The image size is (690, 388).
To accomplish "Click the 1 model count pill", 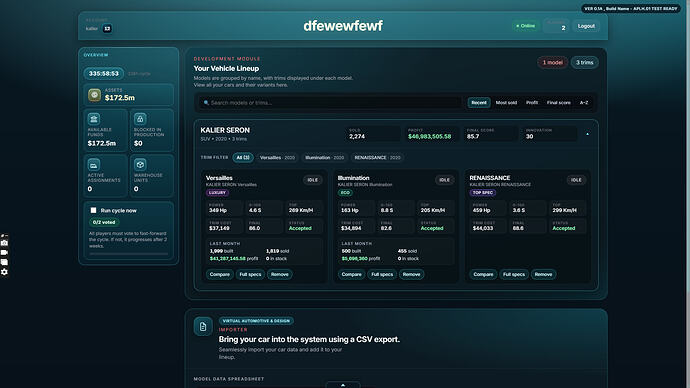I will (552, 62).
